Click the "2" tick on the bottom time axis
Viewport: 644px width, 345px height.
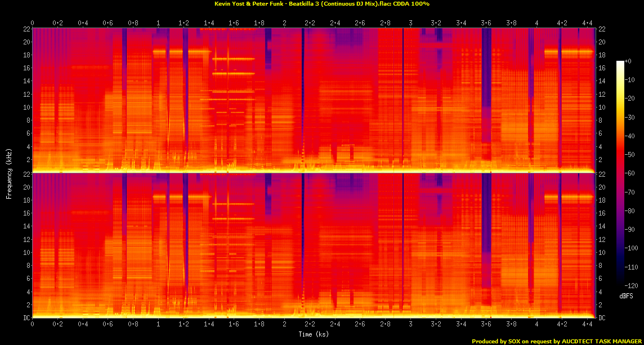click(284, 325)
